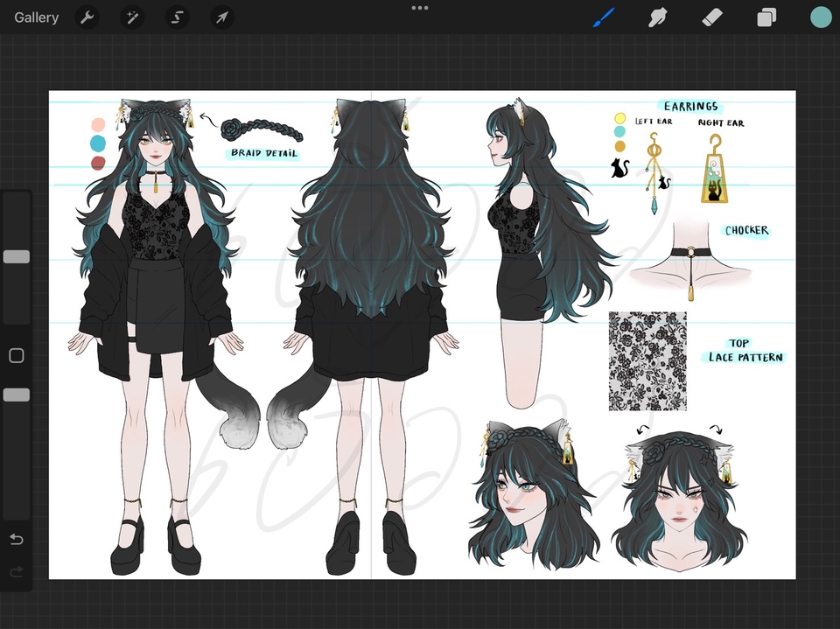Undo the last stroke with the sidebar arrow
This screenshot has height=629, width=840.
pos(16,540)
